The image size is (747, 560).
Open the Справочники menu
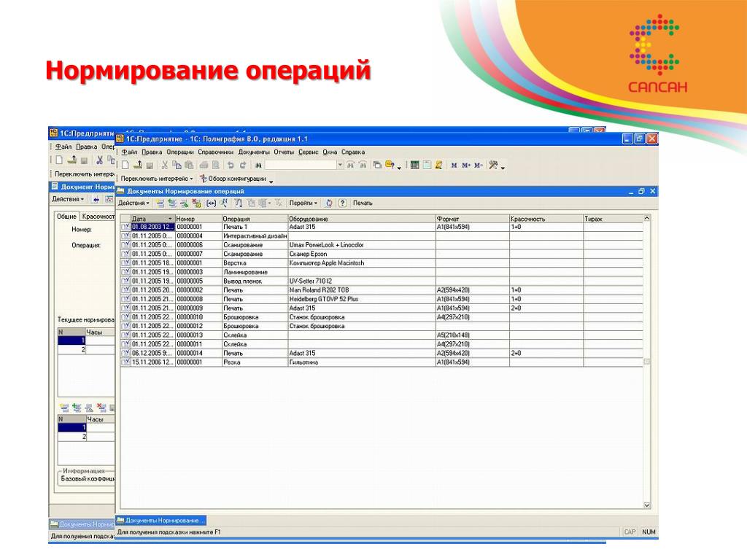(x=216, y=152)
